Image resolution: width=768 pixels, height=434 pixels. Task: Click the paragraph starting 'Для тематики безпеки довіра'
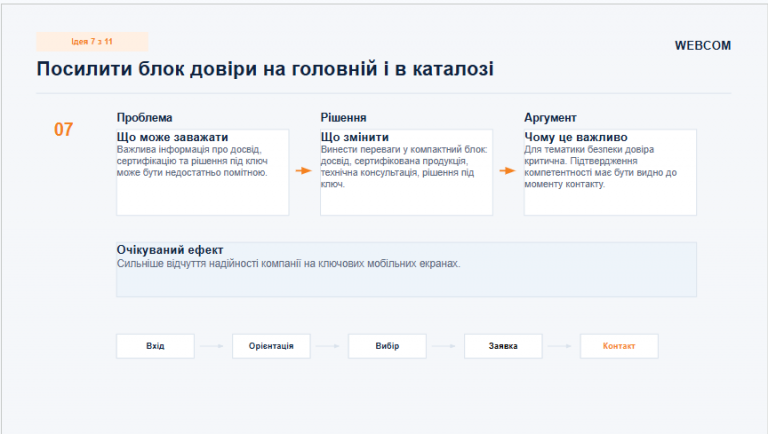600,167
